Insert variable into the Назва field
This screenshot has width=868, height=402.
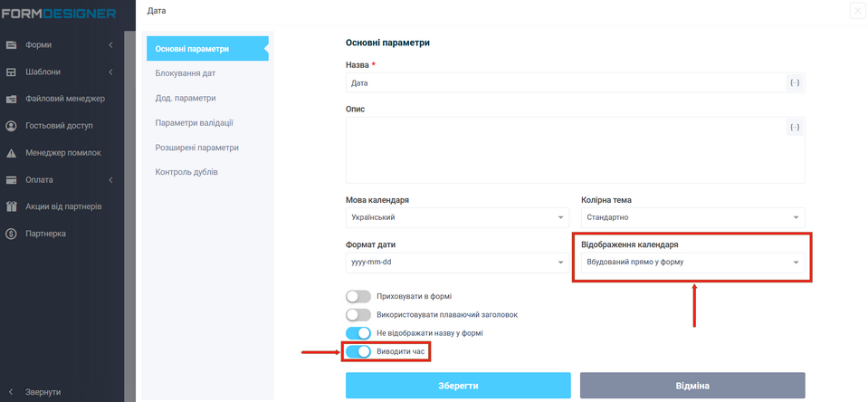(x=794, y=83)
